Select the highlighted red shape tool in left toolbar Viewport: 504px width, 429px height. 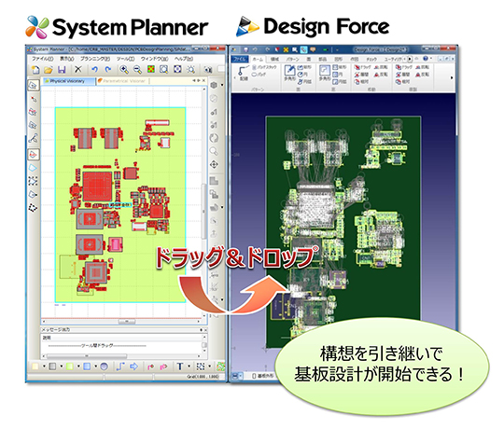point(33,155)
